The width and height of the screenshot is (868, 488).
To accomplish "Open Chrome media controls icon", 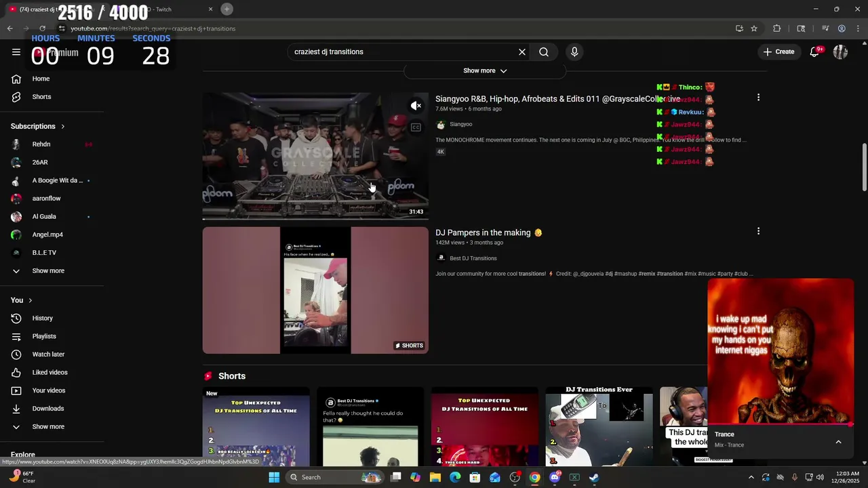I will [x=825, y=28].
